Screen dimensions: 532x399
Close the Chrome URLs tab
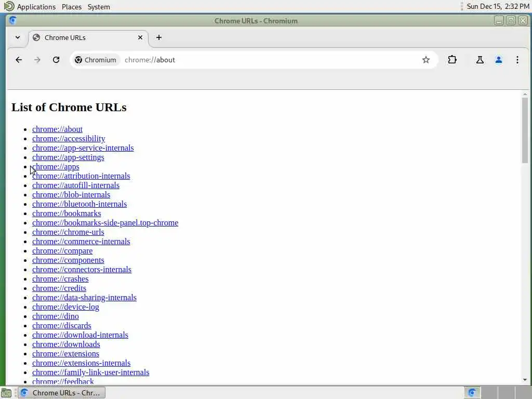tap(140, 37)
